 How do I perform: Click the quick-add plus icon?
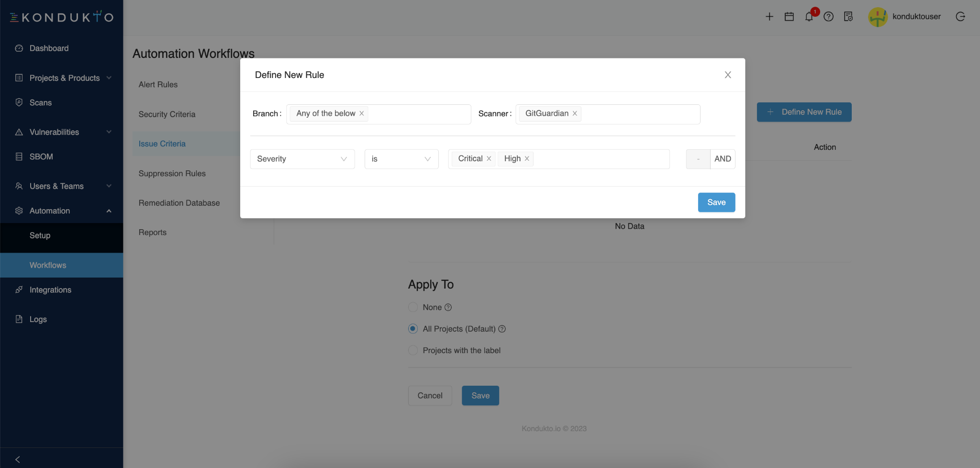coord(769,16)
